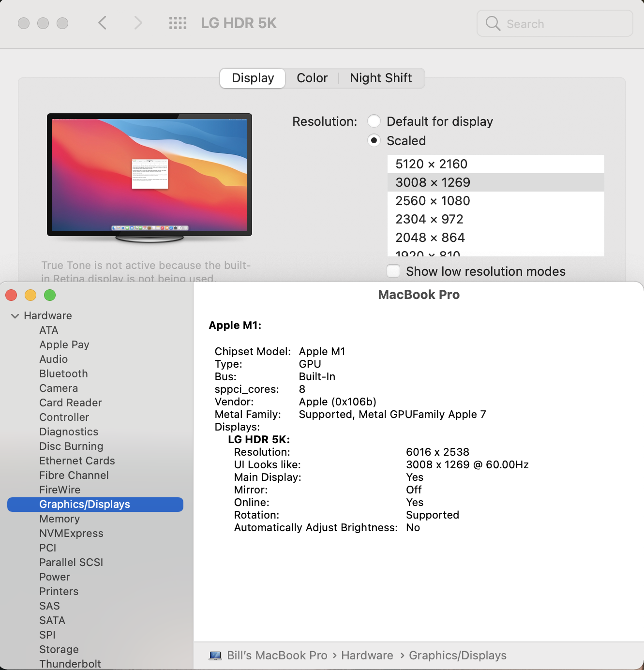Image resolution: width=644 pixels, height=670 pixels.
Task: Select PCI in the sidebar
Action: [48, 548]
